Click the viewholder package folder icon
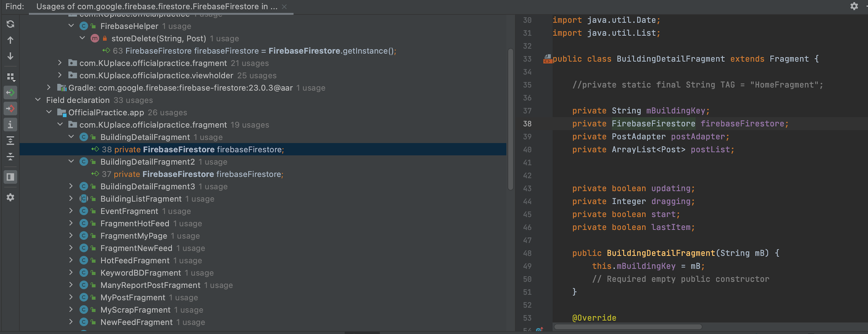868x334 pixels. (72, 75)
